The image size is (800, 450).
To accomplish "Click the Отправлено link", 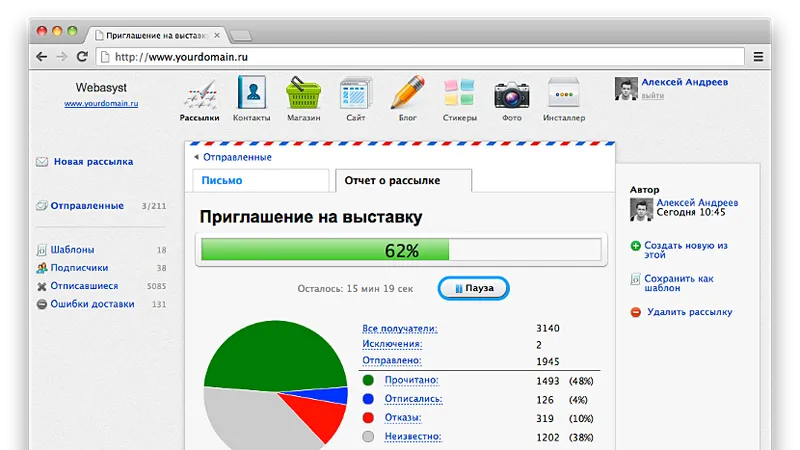I will coord(391,361).
